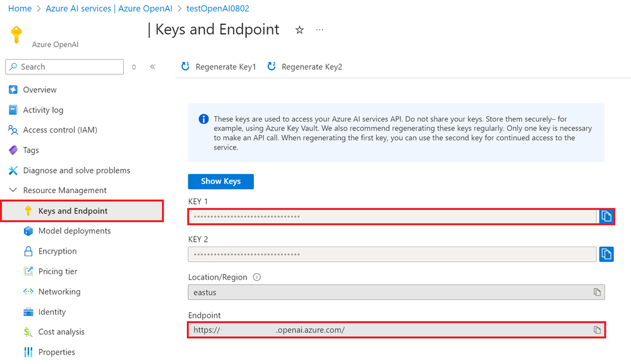Click the Home breadcrumb link

pyautogui.click(x=20, y=8)
